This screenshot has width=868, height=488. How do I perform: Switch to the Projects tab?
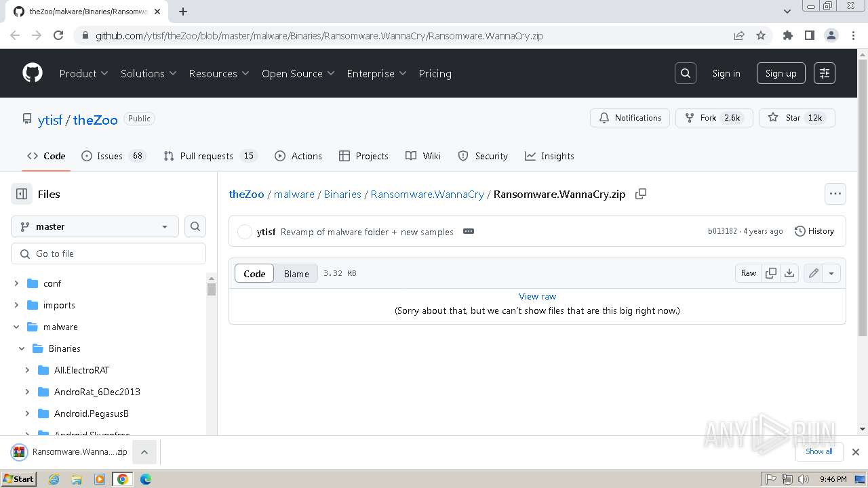click(363, 156)
